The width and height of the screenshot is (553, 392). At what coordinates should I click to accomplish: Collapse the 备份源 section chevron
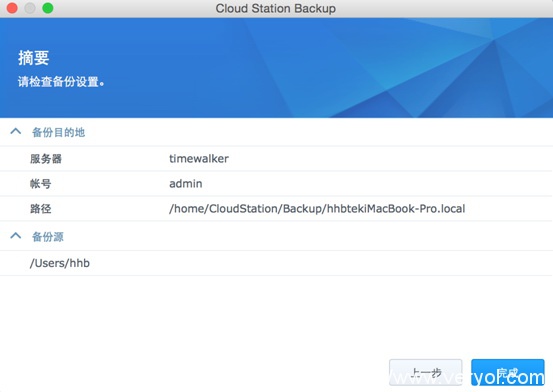point(16,236)
